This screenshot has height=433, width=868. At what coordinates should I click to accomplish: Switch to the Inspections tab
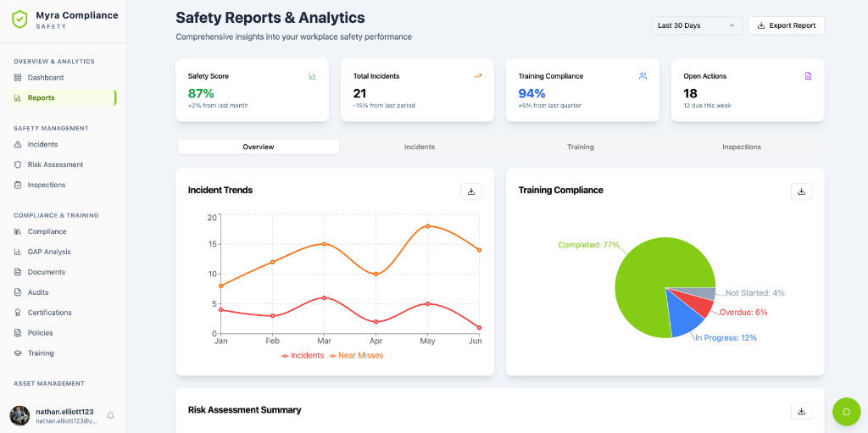[741, 147]
